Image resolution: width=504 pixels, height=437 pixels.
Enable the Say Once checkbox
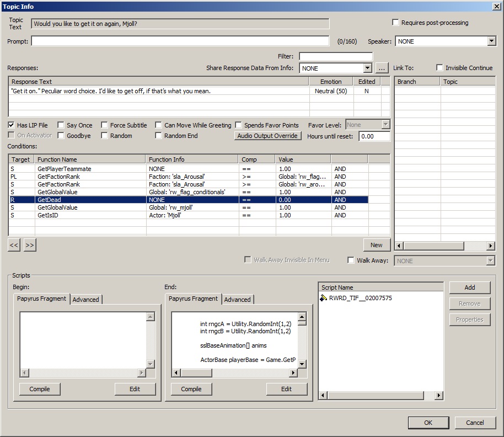(x=61, y=125)
